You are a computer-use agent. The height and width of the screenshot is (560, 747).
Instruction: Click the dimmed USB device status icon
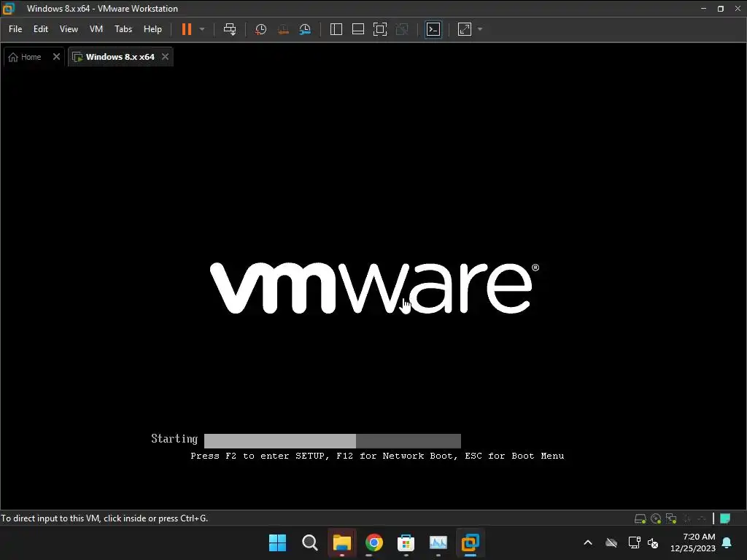tap(702, 518)
